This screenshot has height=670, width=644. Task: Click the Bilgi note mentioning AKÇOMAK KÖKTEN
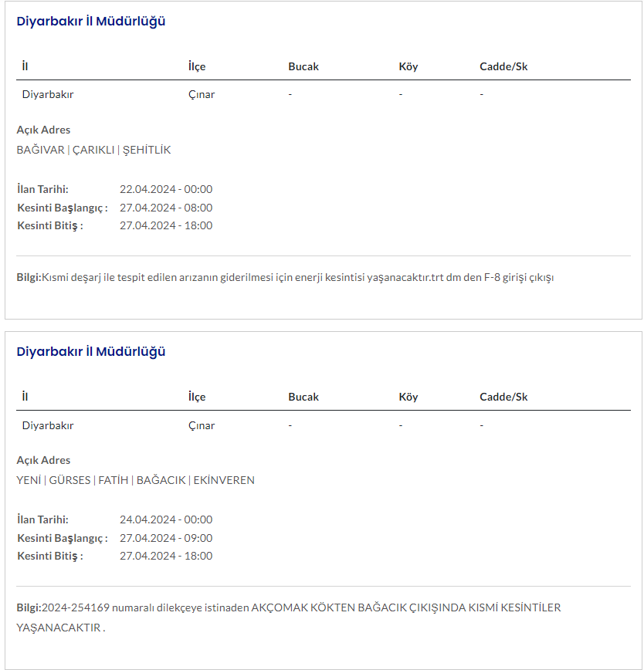pos(289,607)
